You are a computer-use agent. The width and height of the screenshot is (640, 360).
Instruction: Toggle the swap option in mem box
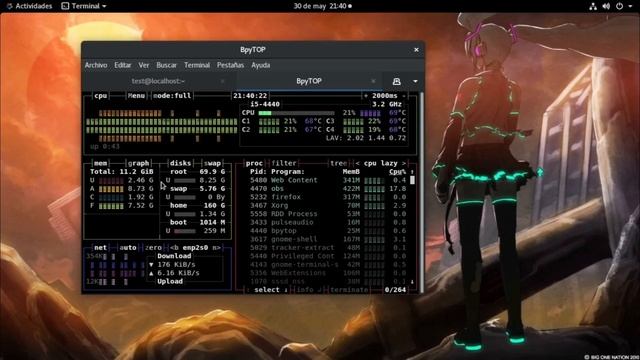tap(212, 163)
